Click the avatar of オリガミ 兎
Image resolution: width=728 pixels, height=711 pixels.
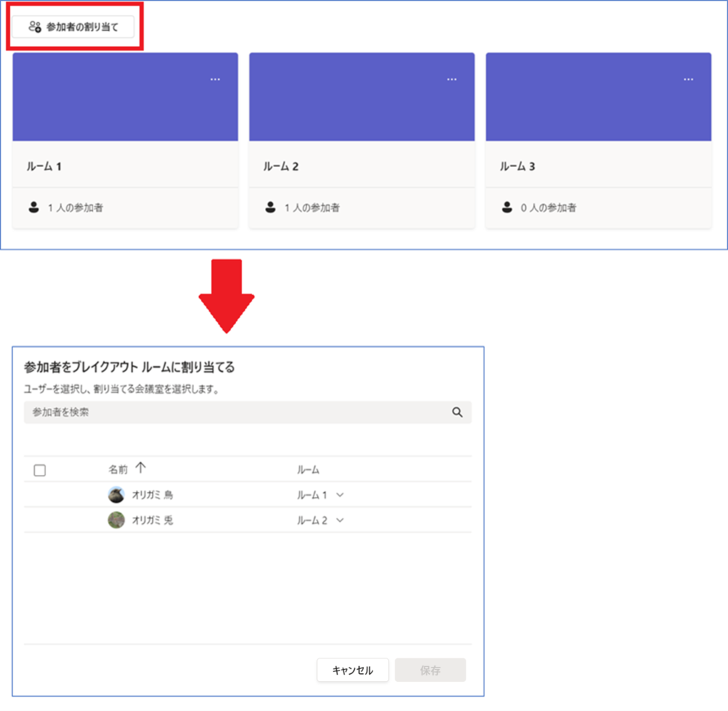pos(116,520)
